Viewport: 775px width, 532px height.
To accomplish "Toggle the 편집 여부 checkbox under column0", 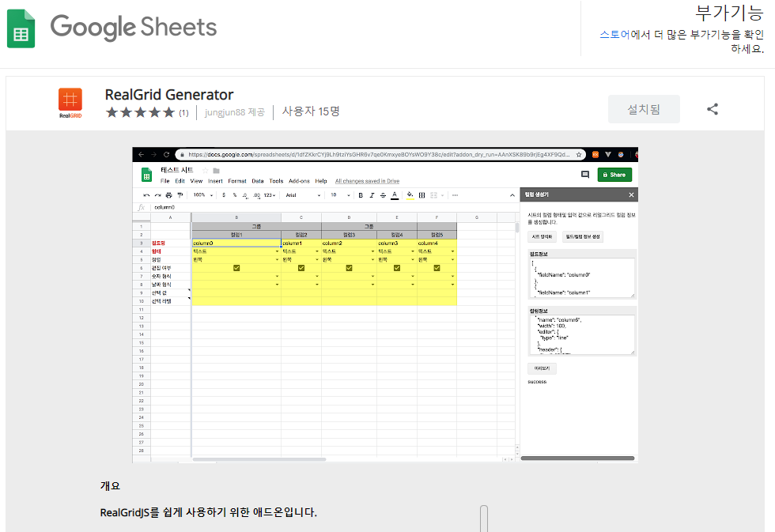I will pyautogui.click(x=236, y=268).
